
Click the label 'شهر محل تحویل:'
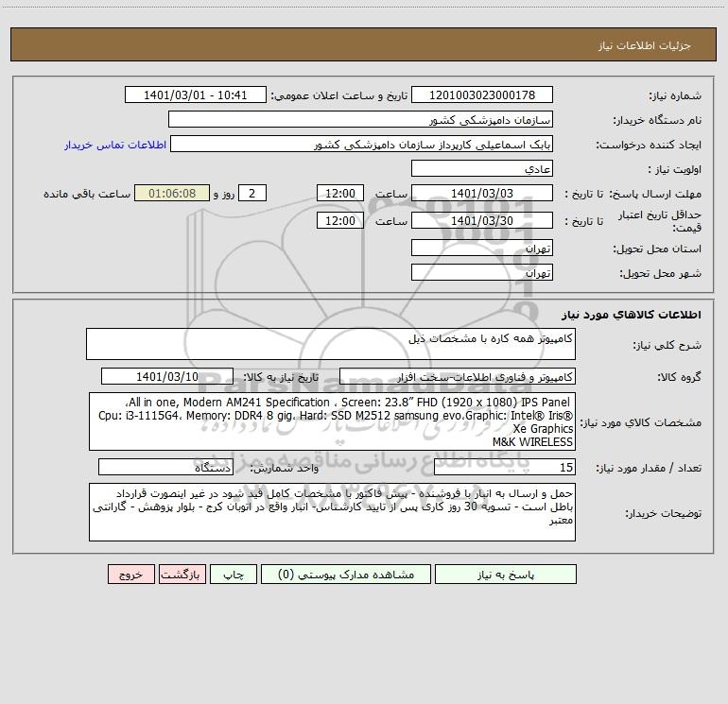[660, 274]
